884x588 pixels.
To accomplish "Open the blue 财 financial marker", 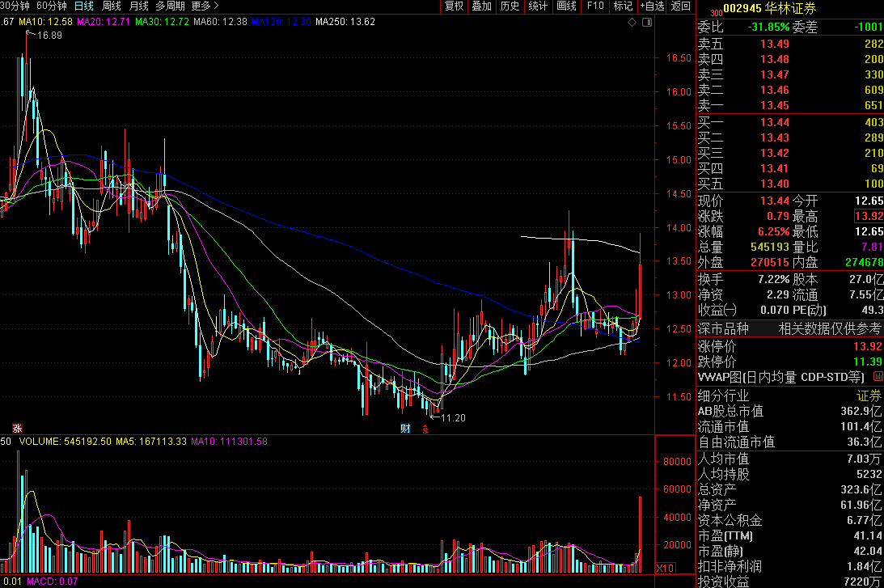I will point(405,428).
